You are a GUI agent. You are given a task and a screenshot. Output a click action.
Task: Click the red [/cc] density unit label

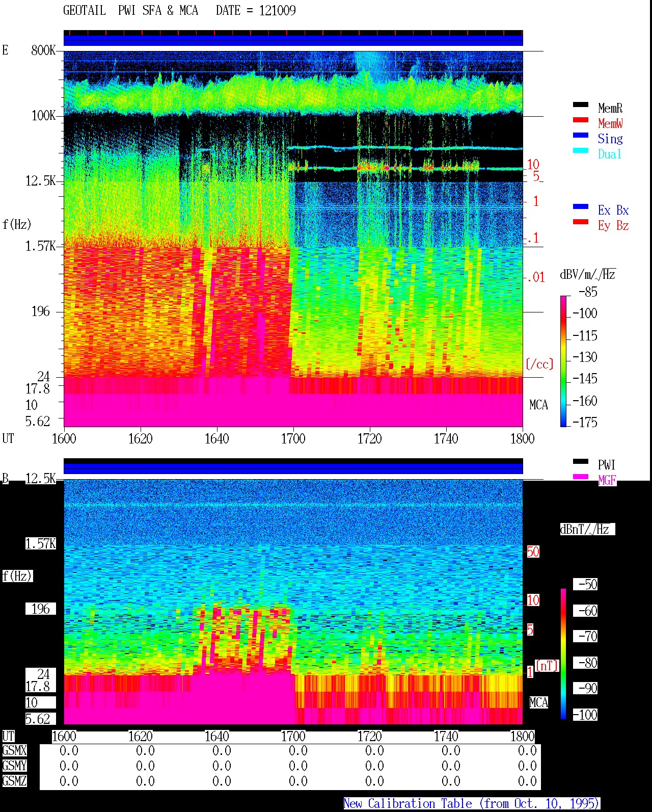539,364
